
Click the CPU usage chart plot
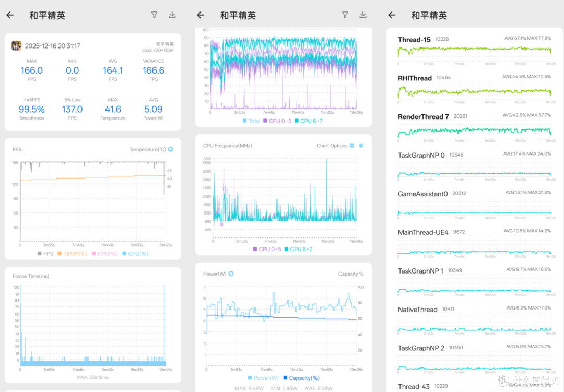(x=284, y=69)
